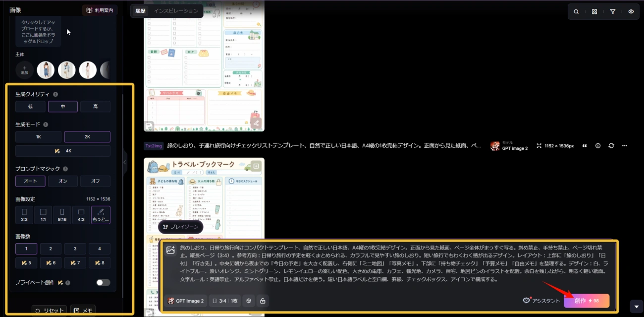Screen dimensions: 644x317
Task: Open the three-dot more options menu
Action: [x=625, y=146]
